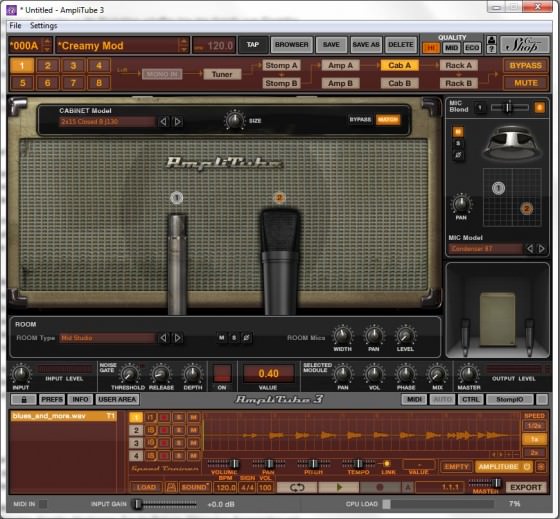Select mic 1 button in MIC Blend
The width and height of the screenshot is (560, 519).
[x=480, y=108]
